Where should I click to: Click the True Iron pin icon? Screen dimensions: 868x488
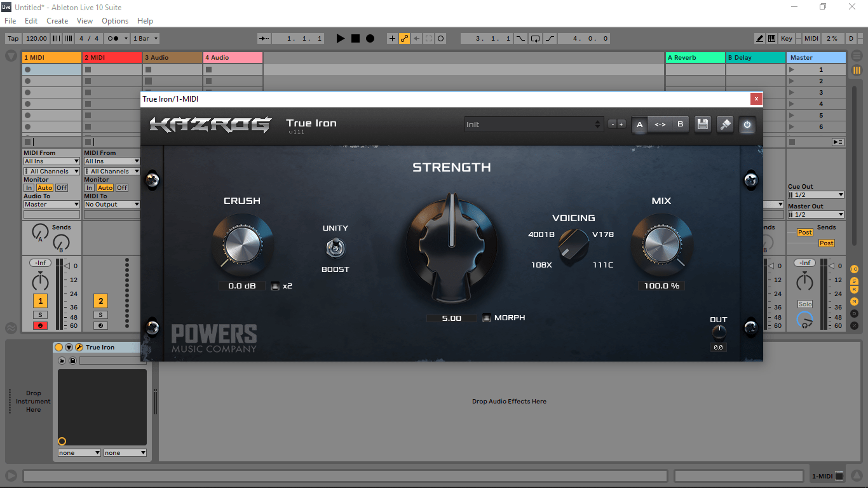[x=725, y=125]
